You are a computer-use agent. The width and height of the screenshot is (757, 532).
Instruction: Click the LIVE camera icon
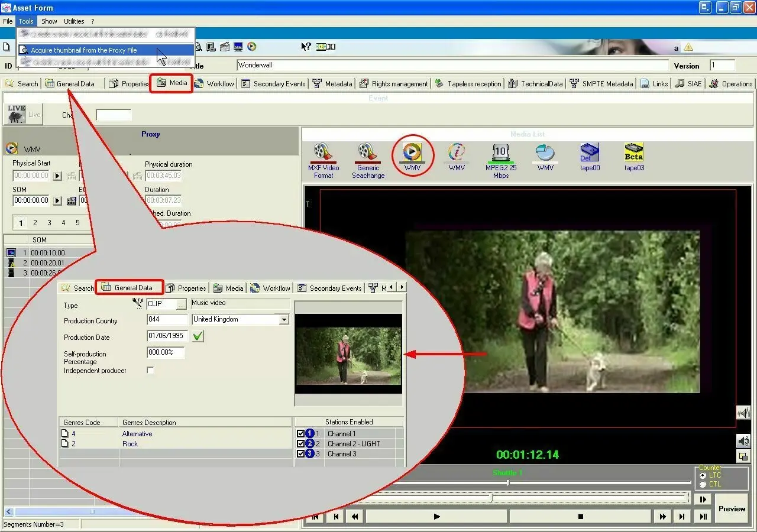pyautogui.click(x=17, y=113)
